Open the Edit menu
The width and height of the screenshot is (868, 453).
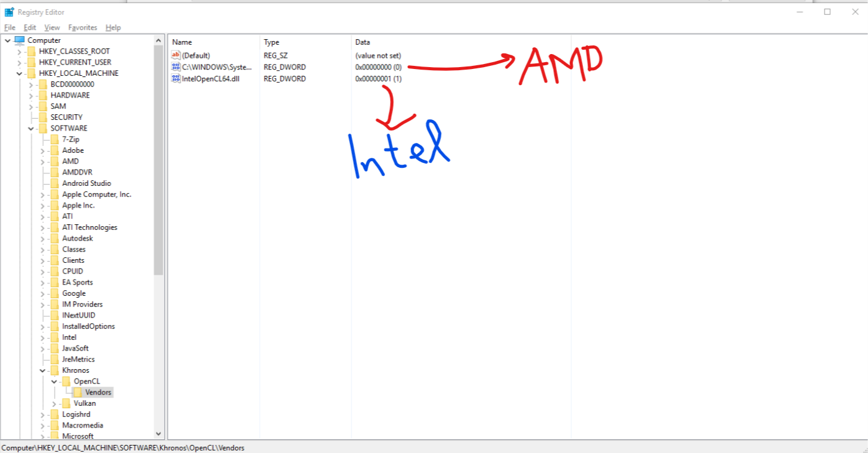pos(30,27)
